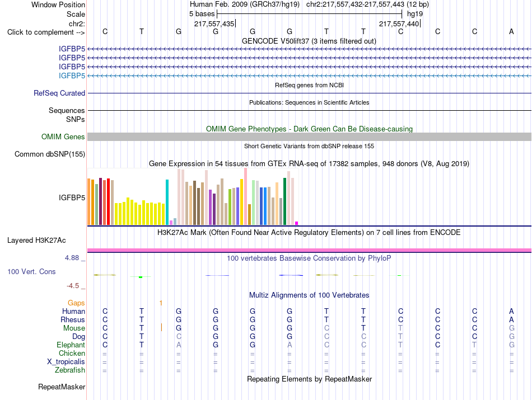Click the 'Window Position' track label
The height and width of the screenshot is (400, 532).
coord(58,4)
